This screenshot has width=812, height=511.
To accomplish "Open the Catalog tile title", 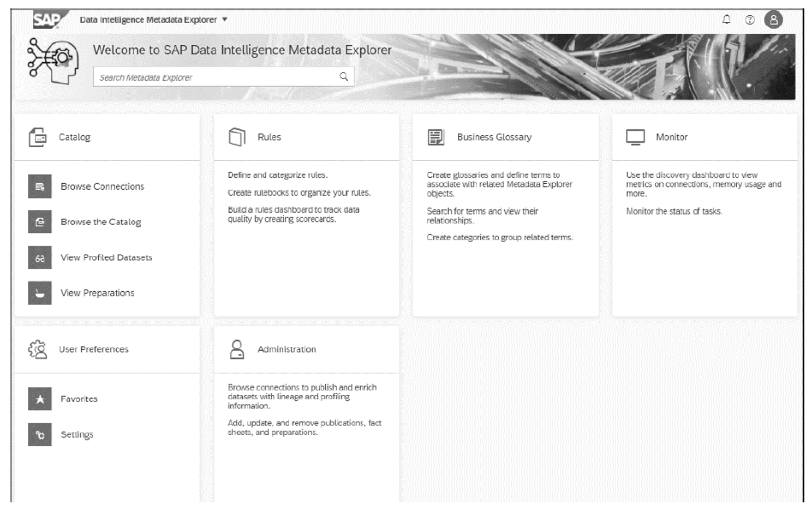I will [x=75, y=137].
